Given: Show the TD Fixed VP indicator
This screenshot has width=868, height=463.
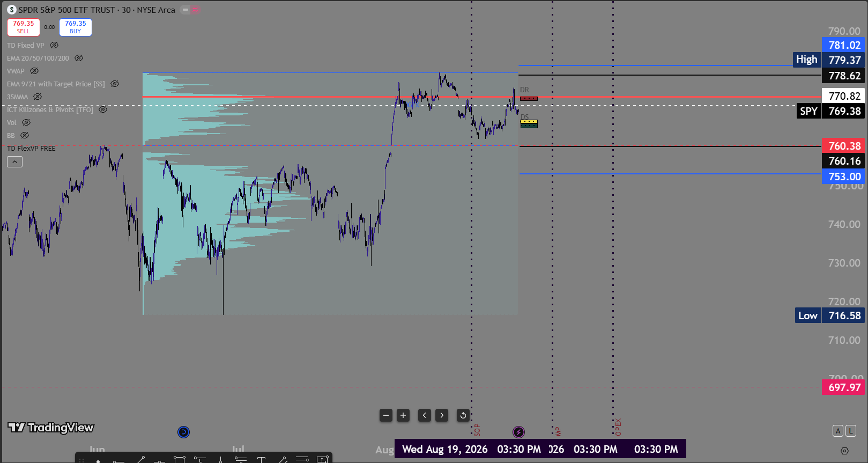Looking at the screenshot, I should coord(54,45).
